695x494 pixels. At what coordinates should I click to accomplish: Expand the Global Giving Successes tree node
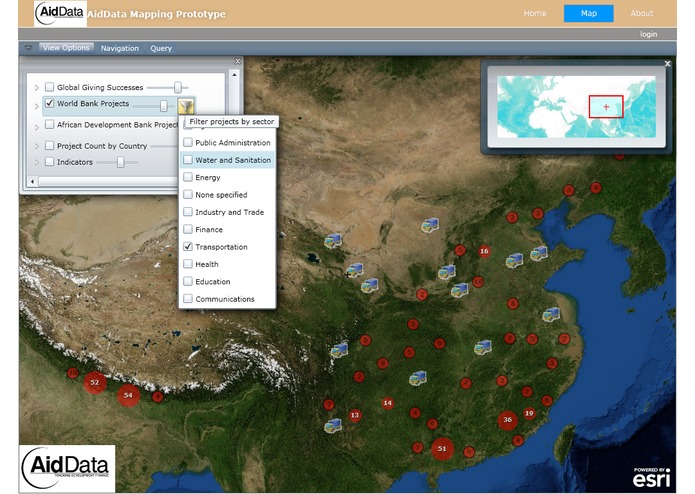pyautogui.click(x=37, y=88)
